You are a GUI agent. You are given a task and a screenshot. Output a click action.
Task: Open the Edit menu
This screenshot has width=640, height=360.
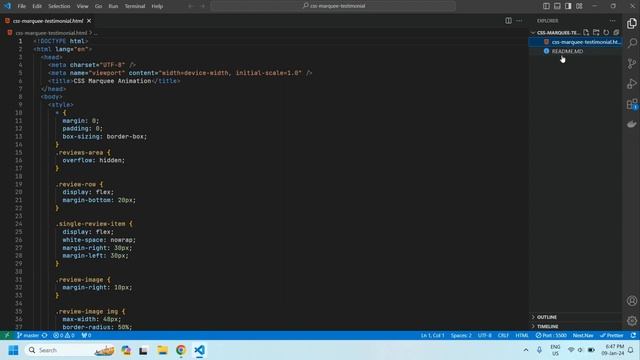[x=37, y=6]
